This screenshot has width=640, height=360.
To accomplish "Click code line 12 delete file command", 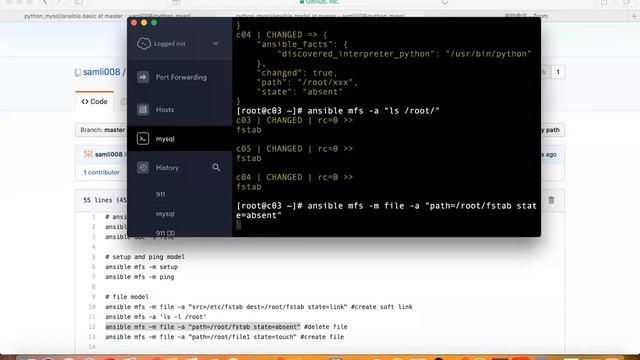I will tap(226, 327).
